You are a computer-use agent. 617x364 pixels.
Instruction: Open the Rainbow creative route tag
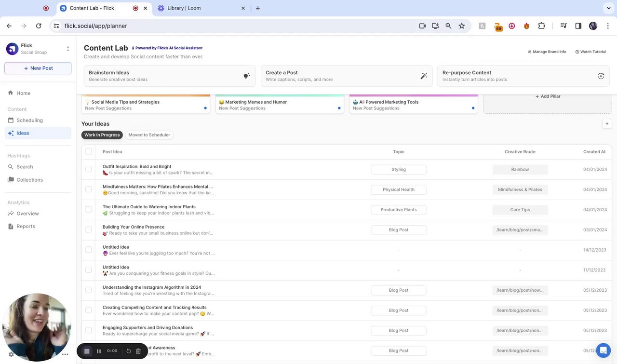click(x=520, y=170)
